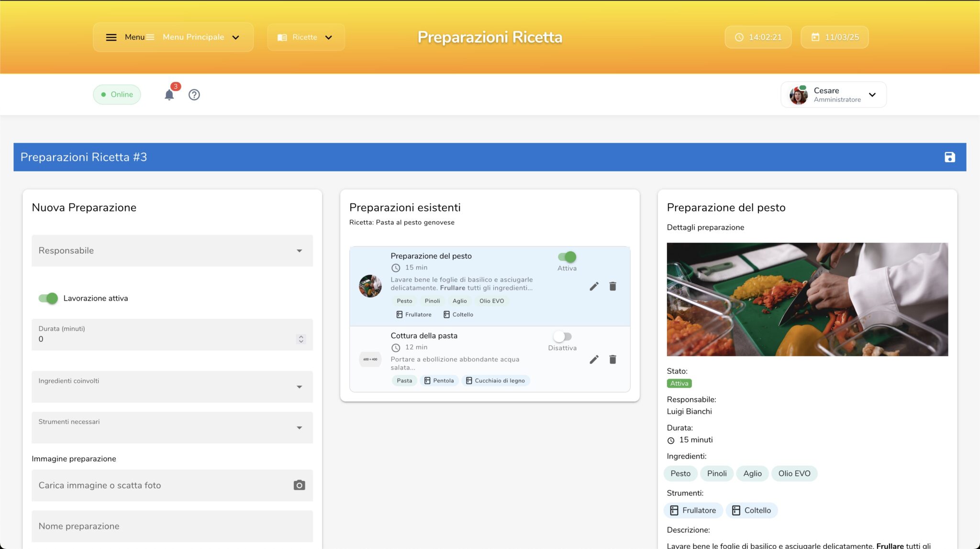Image resolution: width=980 pixels, height=549 pixels.
Task: Enable the Disattiva toggle for Cottura della pasta
Action: coord(562,336)
